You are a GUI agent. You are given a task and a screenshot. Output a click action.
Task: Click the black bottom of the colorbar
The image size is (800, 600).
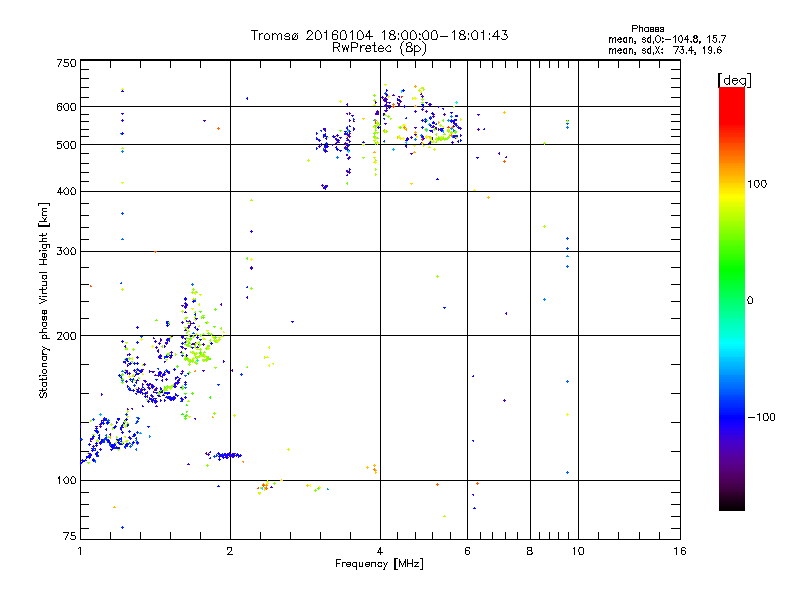tap(732, 503)
